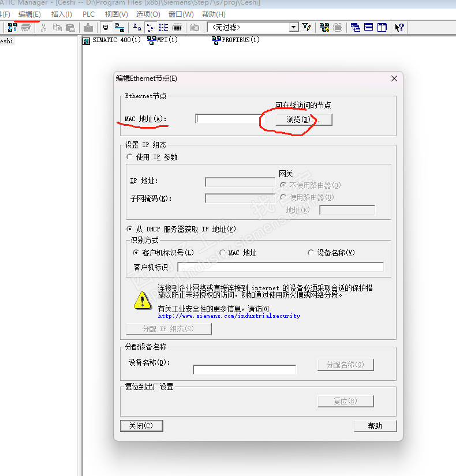Image resolution: width=456 pixels, height=476 pixels.
Task: Switch to Small Icons view
Action: coord(151,28)
